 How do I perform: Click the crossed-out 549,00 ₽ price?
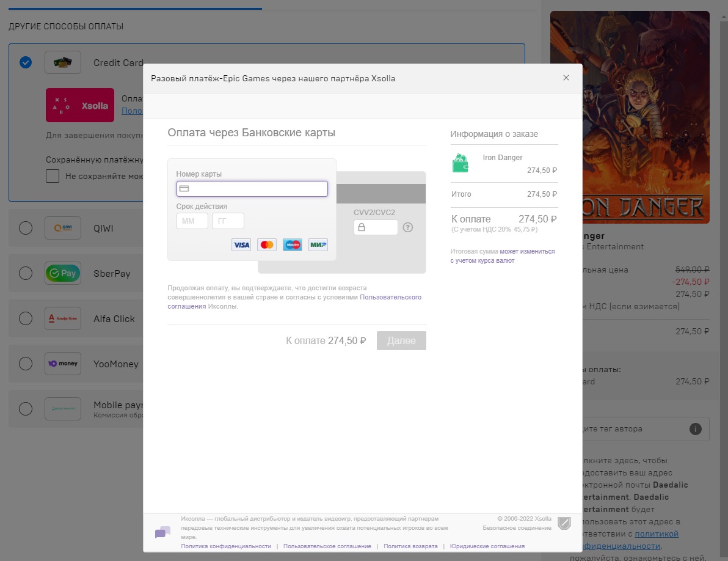click(x=692, y=269)
